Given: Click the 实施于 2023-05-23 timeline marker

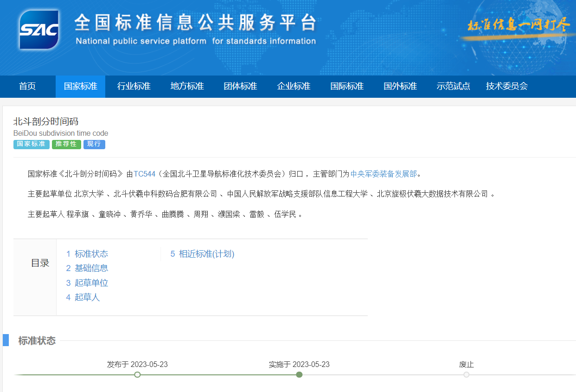Looking at the screenshot, I should (299, 374).
